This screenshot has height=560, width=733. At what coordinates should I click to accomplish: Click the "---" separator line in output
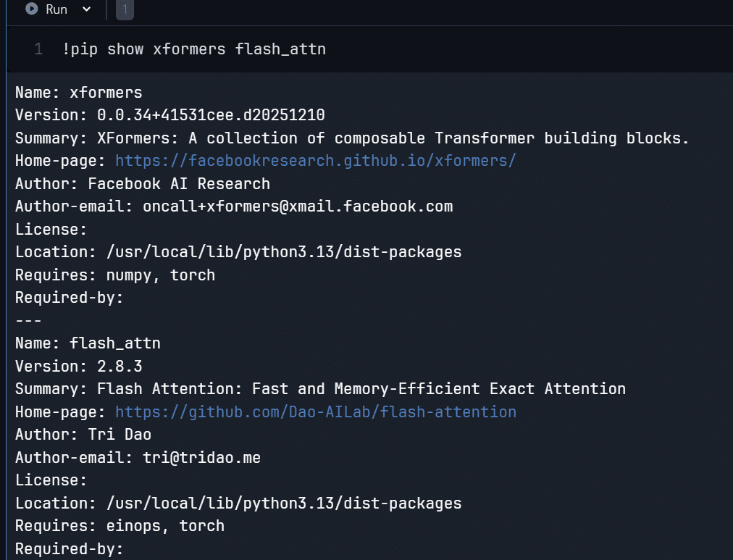28,320
